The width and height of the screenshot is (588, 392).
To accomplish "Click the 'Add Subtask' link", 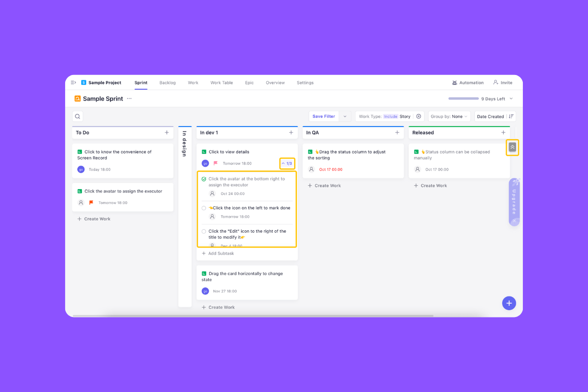I will coord(217,253).
